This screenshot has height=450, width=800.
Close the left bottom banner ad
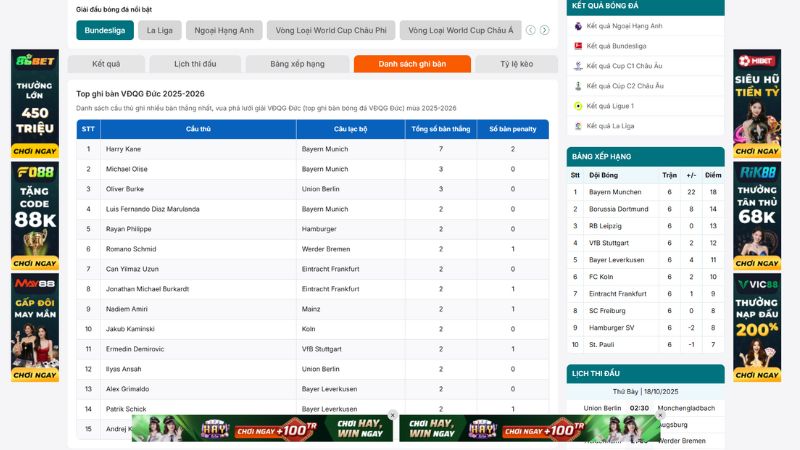click(393, 415)
